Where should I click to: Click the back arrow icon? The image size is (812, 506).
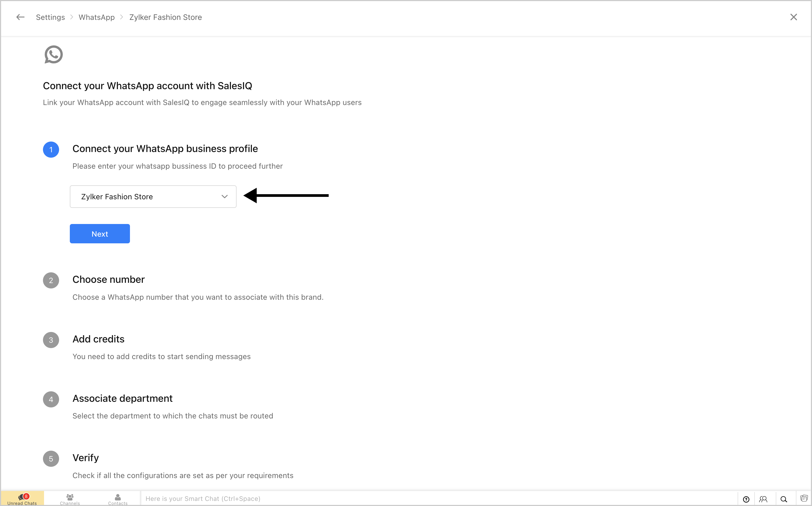20,17
